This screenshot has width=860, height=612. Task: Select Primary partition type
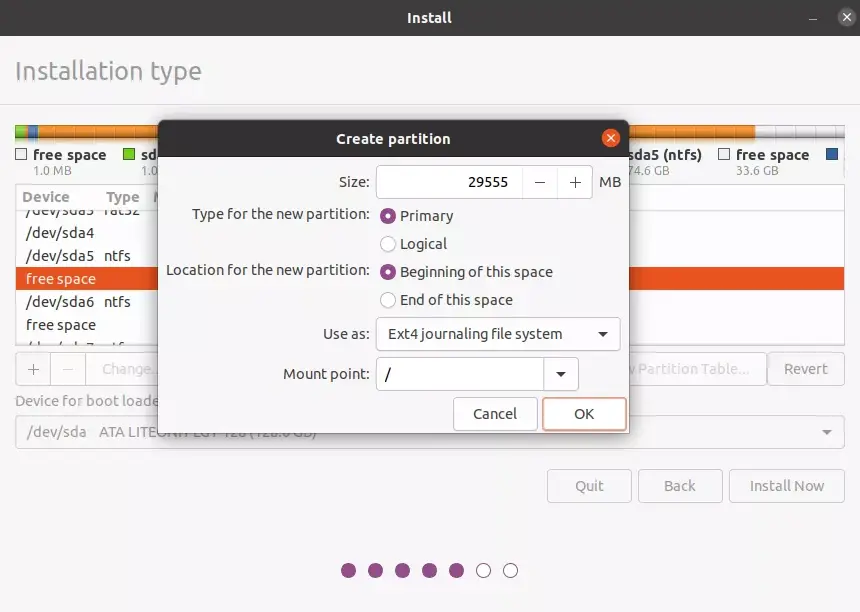[x=388, y=216]
